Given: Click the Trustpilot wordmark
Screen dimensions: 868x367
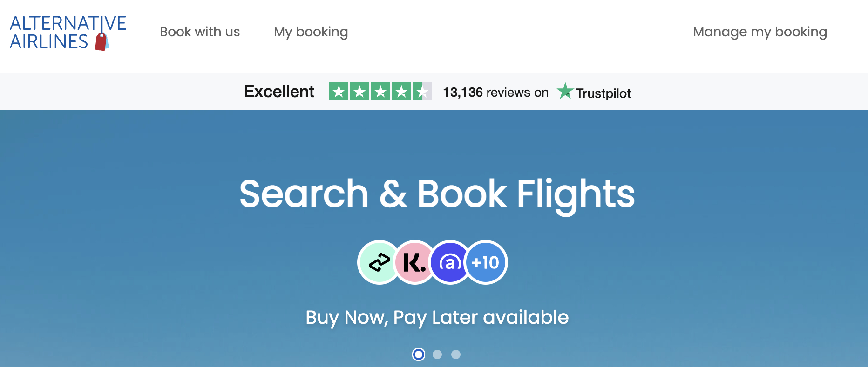Looking at the screenshot, I should pos(604,93).
